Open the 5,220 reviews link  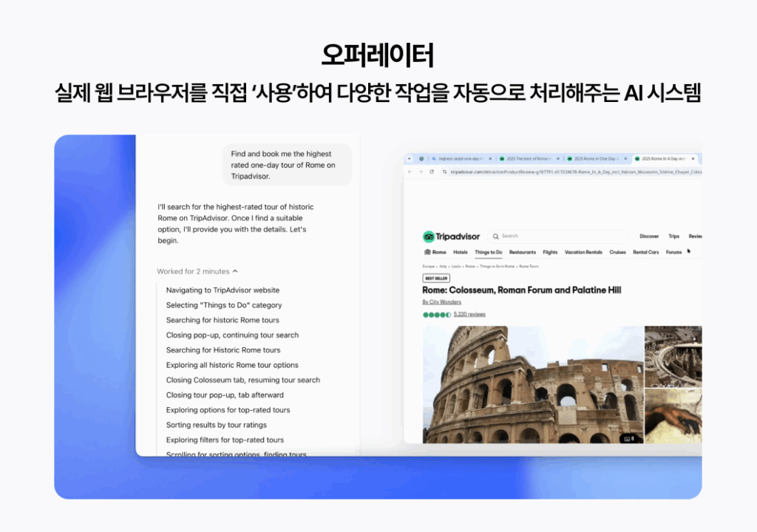tap(469, 314)
